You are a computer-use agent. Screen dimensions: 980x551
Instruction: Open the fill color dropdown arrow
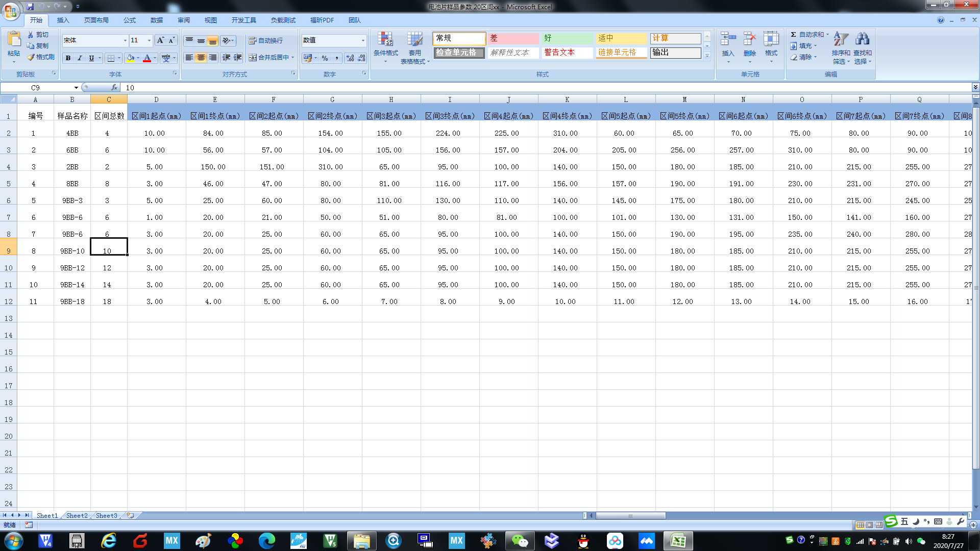138,58
